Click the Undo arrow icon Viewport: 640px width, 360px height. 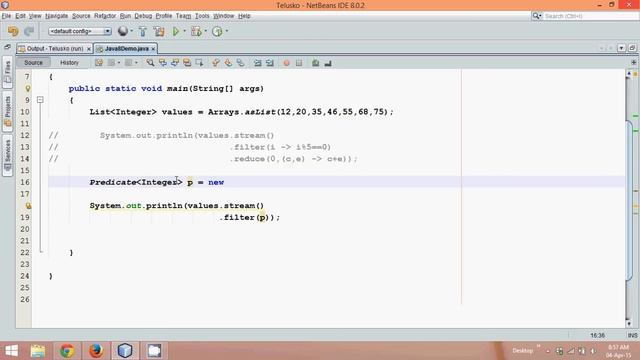[x=13, y=31]
